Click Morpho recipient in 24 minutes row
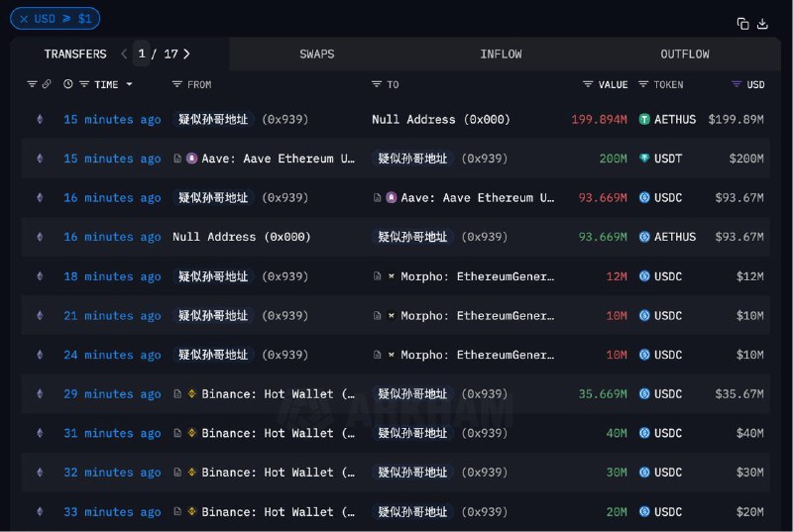The height and width of the screenshot is (532, 793). pyautogui.click(x=477, y=355)
